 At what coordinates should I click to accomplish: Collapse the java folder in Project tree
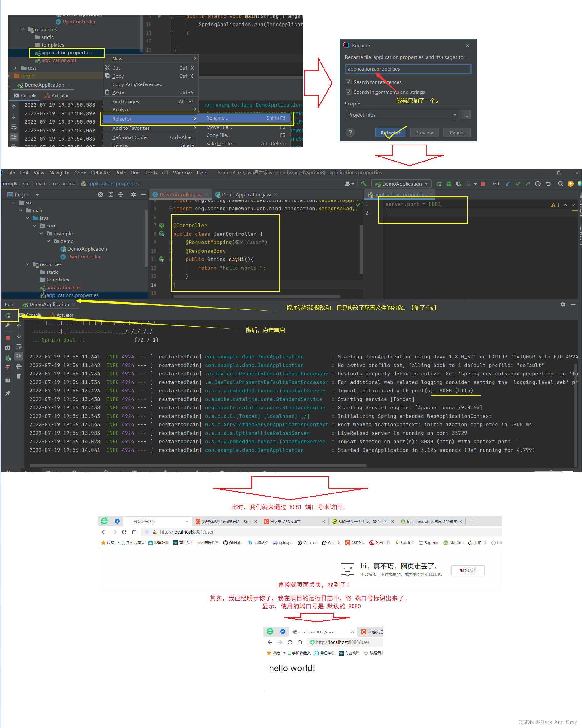pyautogui.click(x=28, y=218)
